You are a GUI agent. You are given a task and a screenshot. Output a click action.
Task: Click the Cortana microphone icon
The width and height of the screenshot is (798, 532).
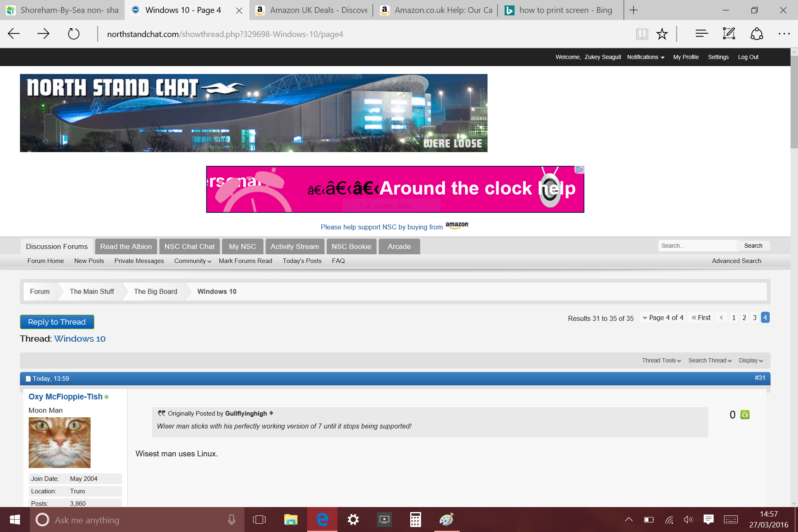tap(232, 520)
